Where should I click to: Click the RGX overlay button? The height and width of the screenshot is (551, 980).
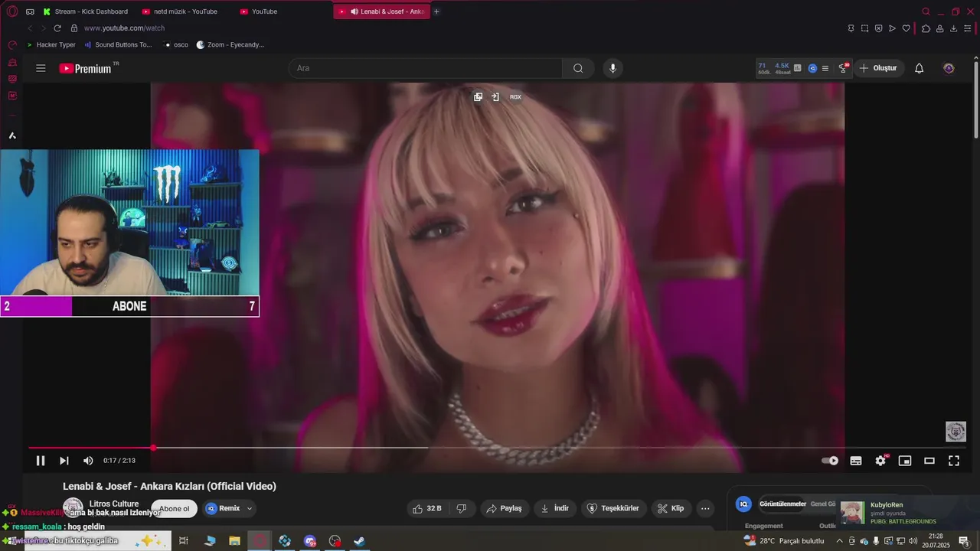515,97
